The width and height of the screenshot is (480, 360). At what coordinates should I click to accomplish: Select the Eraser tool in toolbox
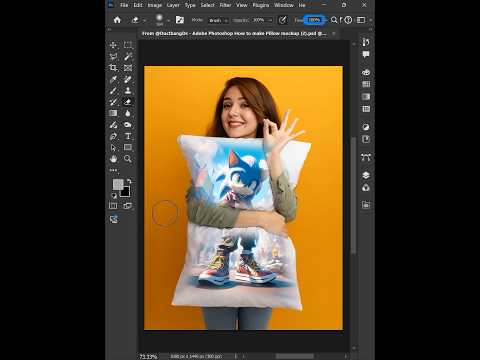tap(128, 102)
